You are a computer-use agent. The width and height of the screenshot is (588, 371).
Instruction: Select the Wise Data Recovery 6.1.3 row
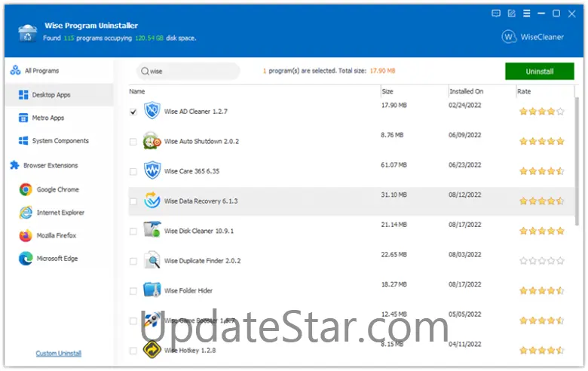[351, 201]
